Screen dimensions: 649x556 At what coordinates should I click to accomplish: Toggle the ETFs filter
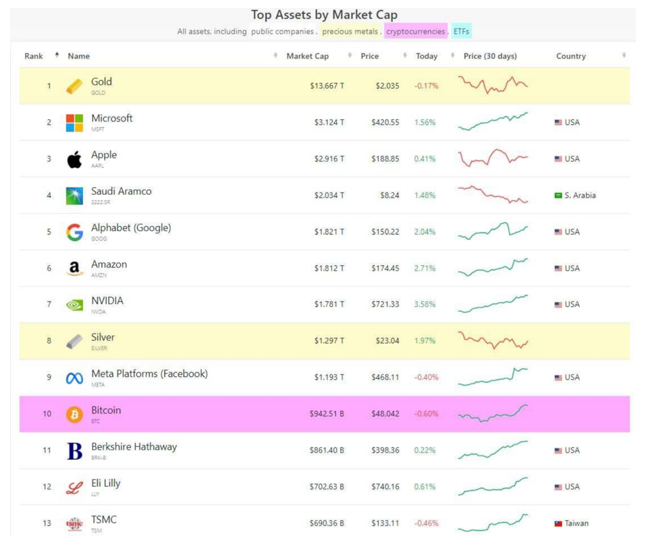[461, 32]
